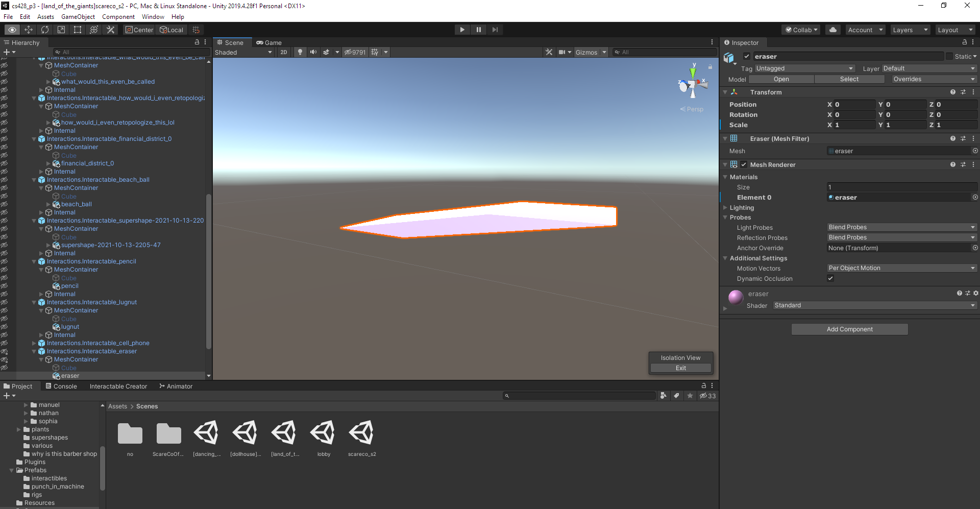This screenshot has height=509, width=980.
Task: Search by label in Project panel
Action: pyautogui.click(x=676, y=396)
